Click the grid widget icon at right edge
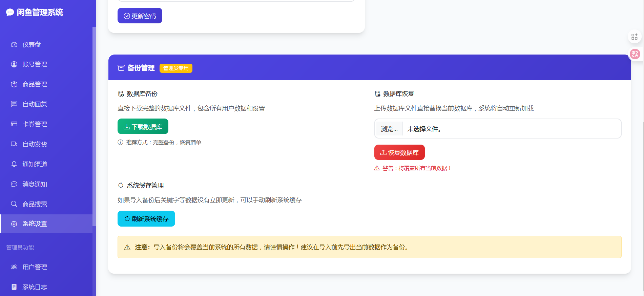The height and width of the screenshot is (296, 644). click(x=635, y=37)
